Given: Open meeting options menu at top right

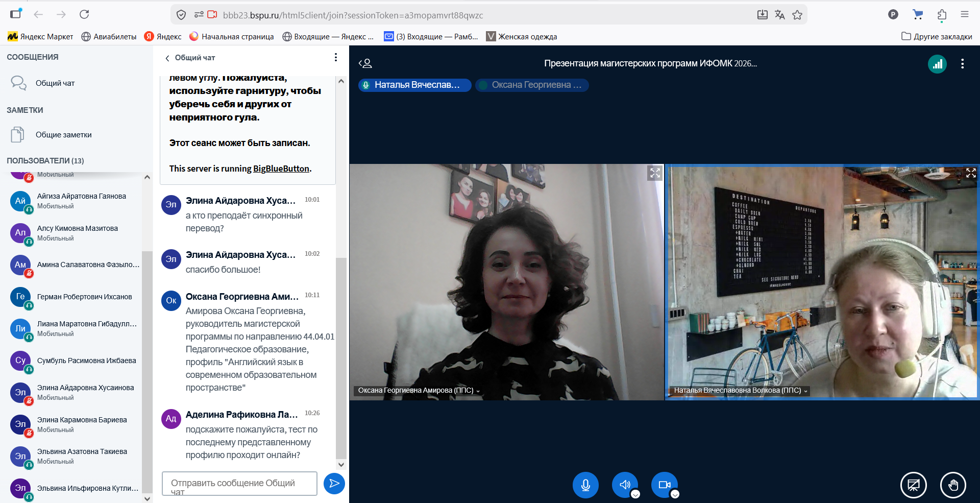Looking at the screenshot, I should tap(962, 64).
